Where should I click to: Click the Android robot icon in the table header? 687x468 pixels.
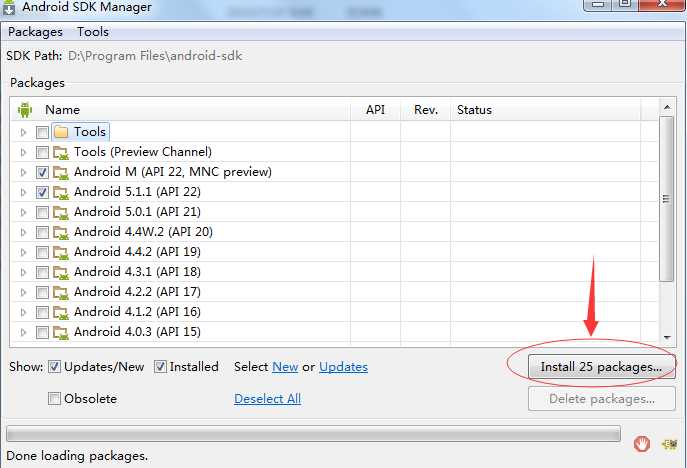click(x=25, y=110)
